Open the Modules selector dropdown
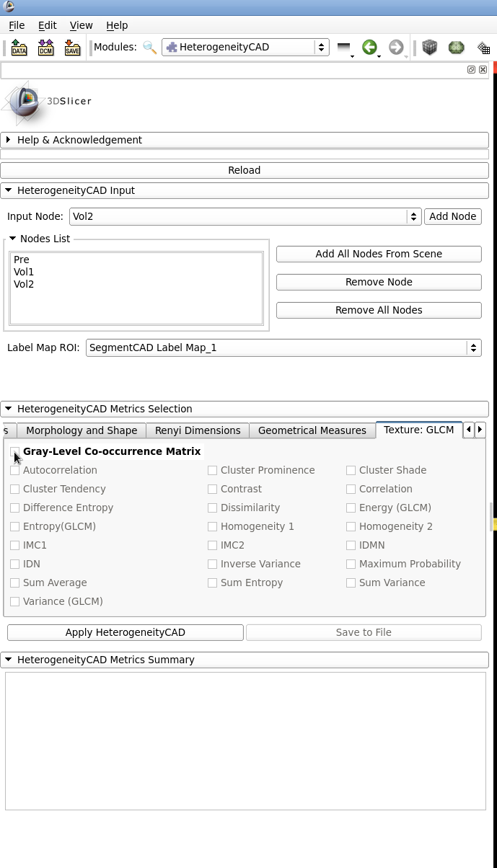497x868 pixels. (245, 48)
